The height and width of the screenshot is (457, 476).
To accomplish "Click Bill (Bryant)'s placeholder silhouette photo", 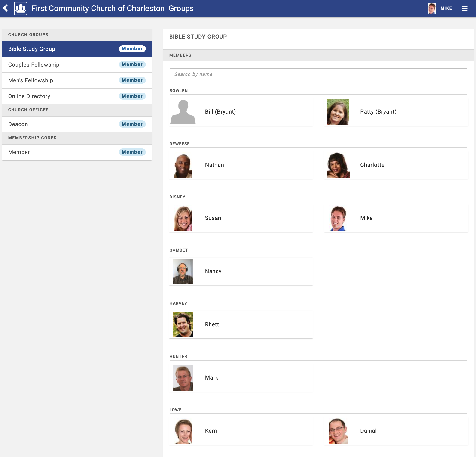I will [x=183, y=112].
